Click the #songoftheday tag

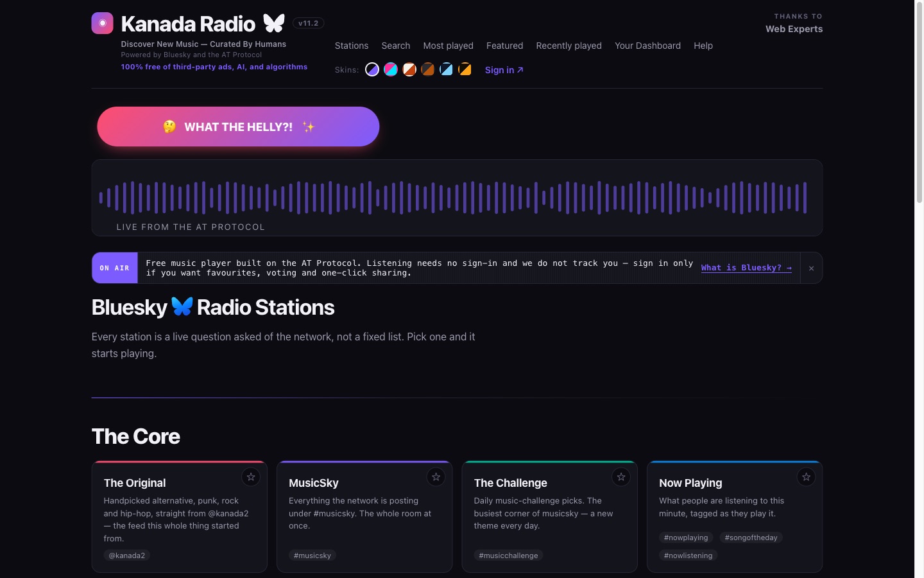[751, 538]
